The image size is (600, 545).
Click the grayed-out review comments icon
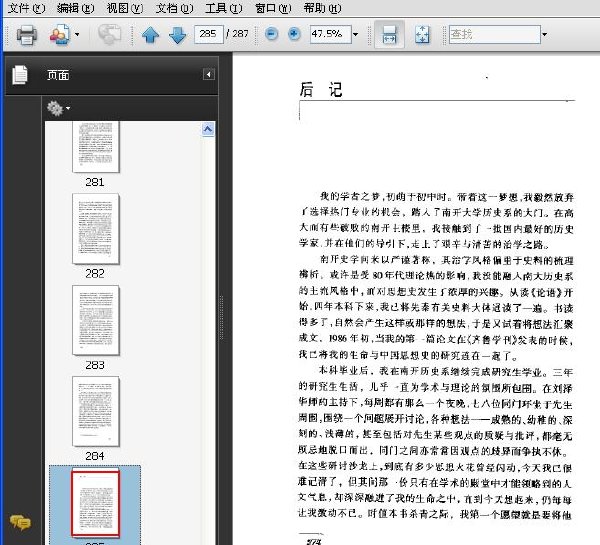(x=109, y=34)
